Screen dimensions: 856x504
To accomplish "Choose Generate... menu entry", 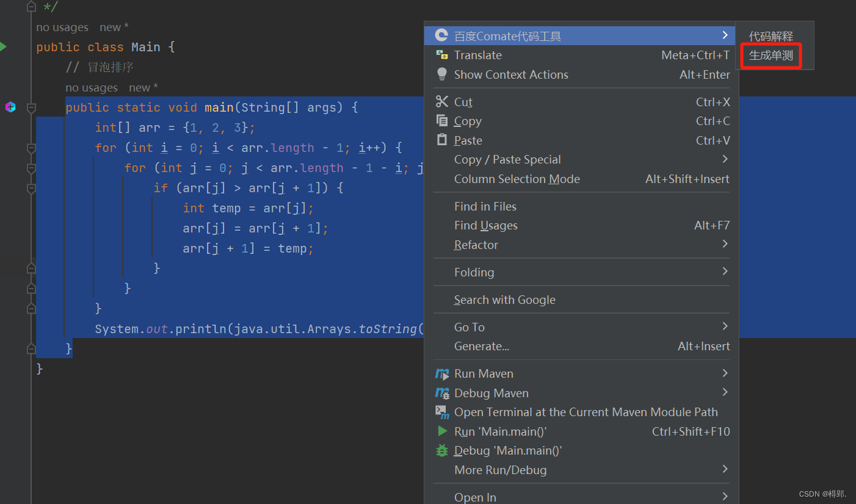I will pos(582,346).
